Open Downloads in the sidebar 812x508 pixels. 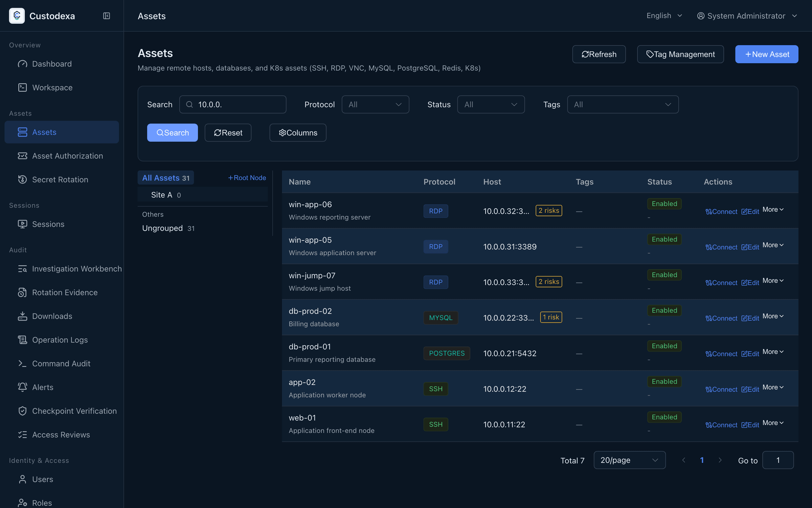click(62, 316)
